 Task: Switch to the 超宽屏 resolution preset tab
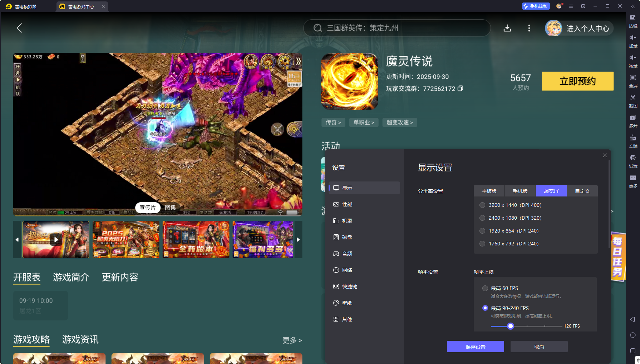[x=551, y=191]
